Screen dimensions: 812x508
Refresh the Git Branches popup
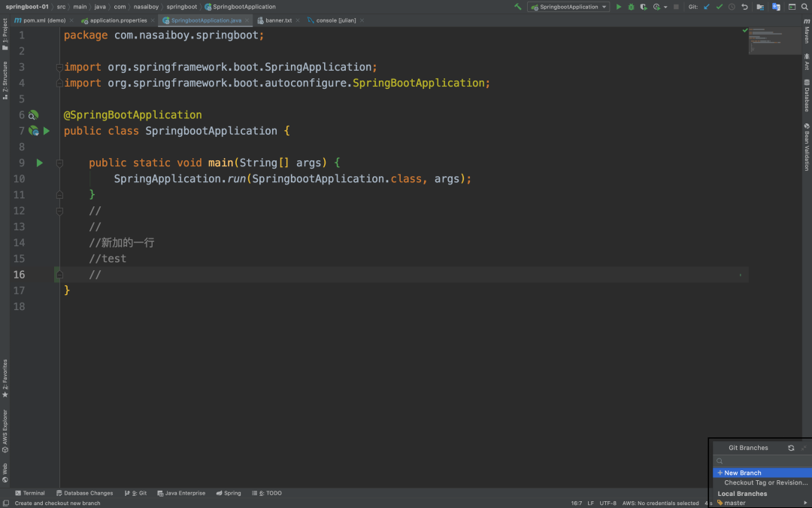pyautogui.click(x=791, y=448)
